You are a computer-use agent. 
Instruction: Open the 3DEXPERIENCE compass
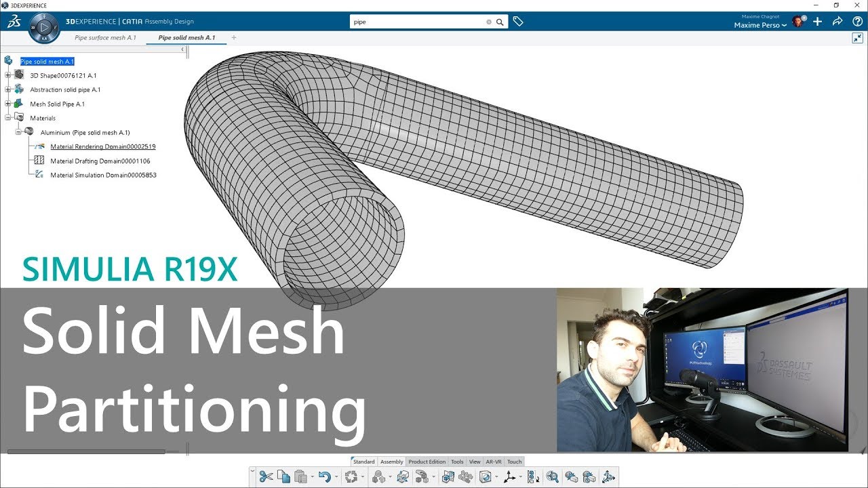coord(45,28)
